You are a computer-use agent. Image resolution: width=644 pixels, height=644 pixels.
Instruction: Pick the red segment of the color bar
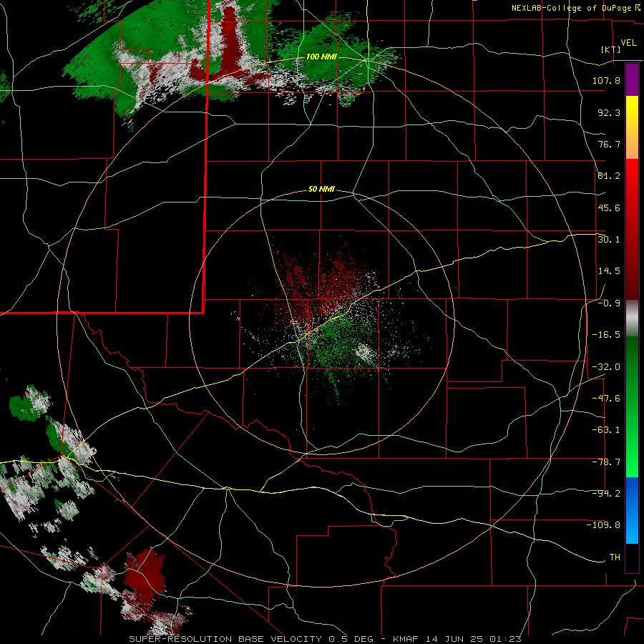point(632,229)
